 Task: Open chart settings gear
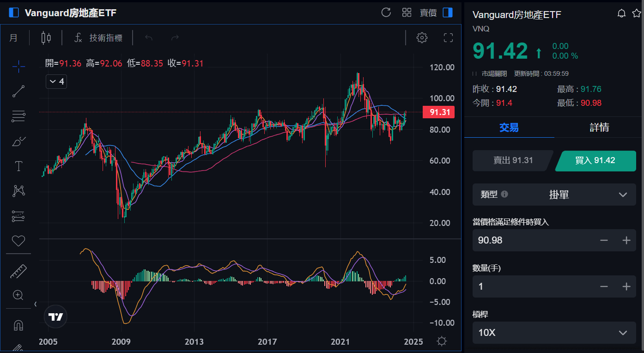click(x=422, y=38)
